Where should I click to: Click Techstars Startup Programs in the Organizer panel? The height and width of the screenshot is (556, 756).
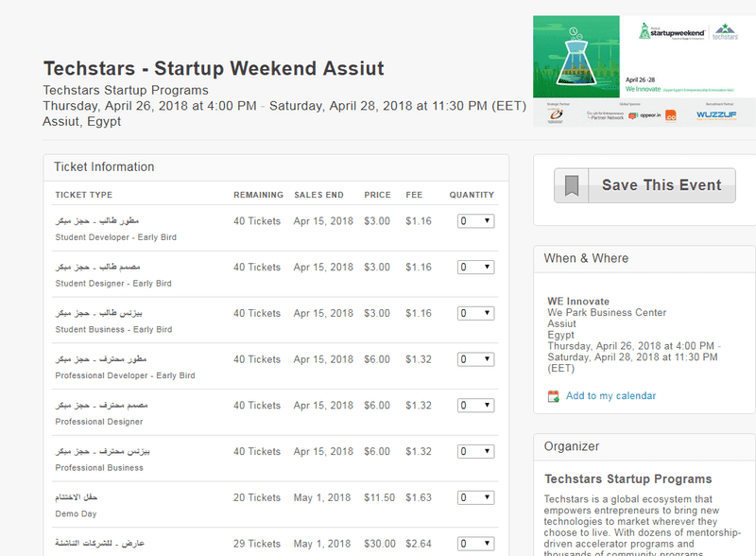630,478
